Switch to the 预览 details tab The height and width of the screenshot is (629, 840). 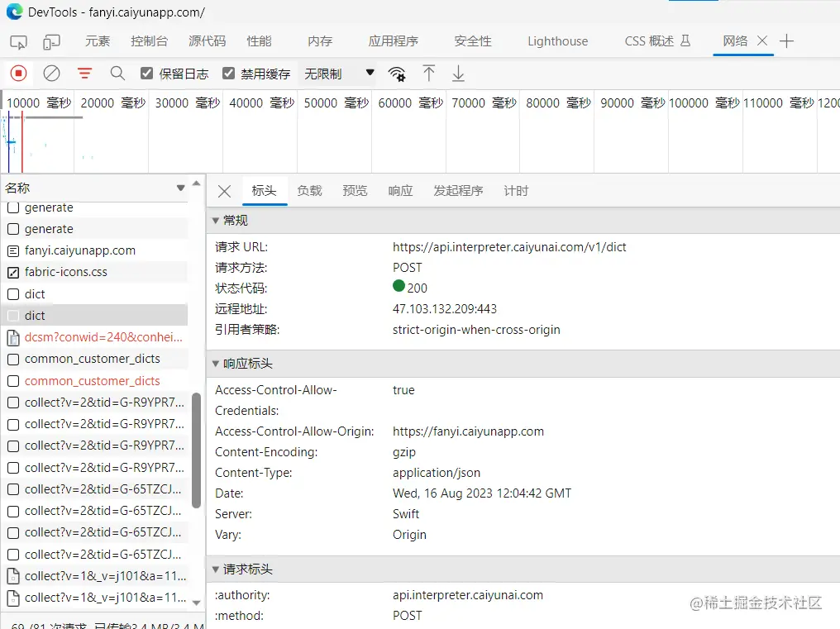click(x=356, y=191)
